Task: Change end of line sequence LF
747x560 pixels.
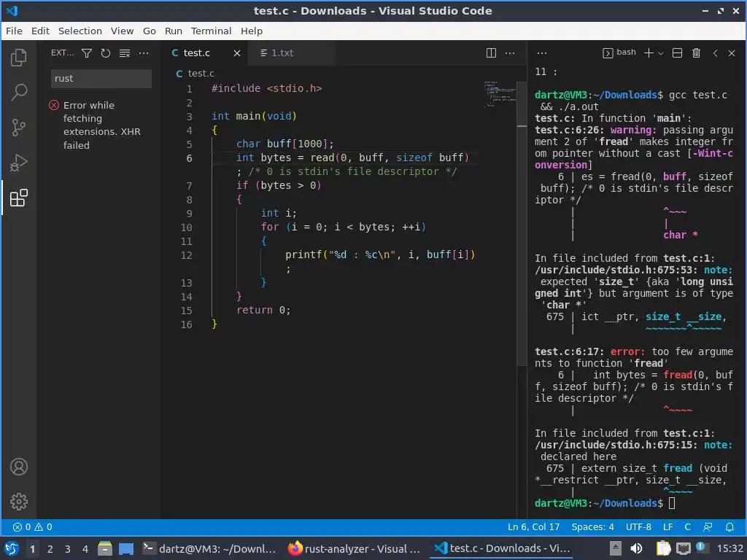Action: [x=668, y=526]
